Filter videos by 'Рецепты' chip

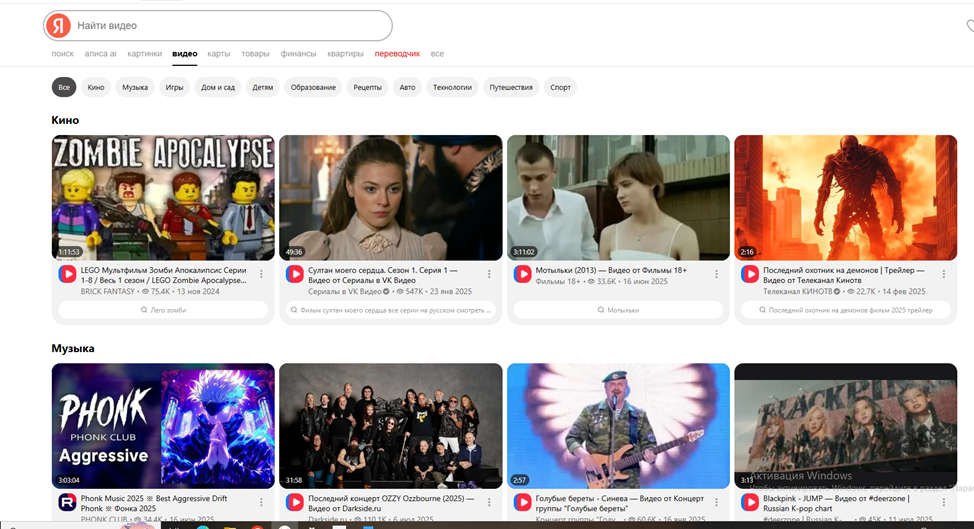click(x=368, y=88)
